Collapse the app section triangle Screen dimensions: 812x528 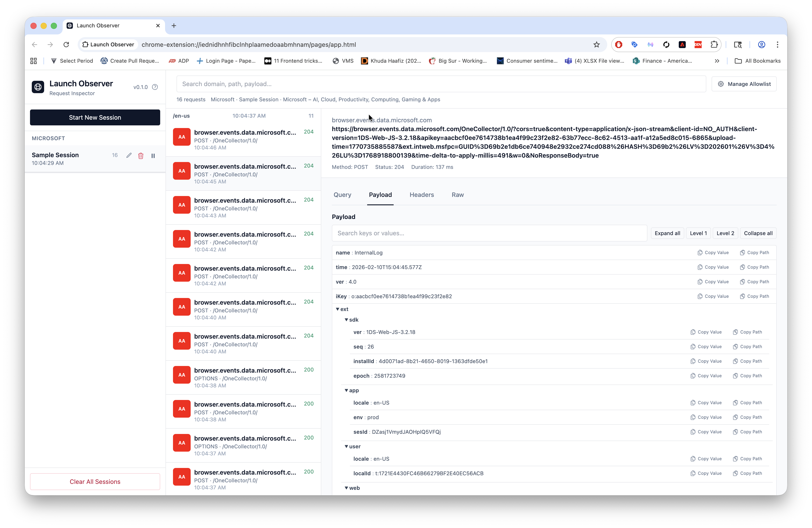tap(346, 390)
